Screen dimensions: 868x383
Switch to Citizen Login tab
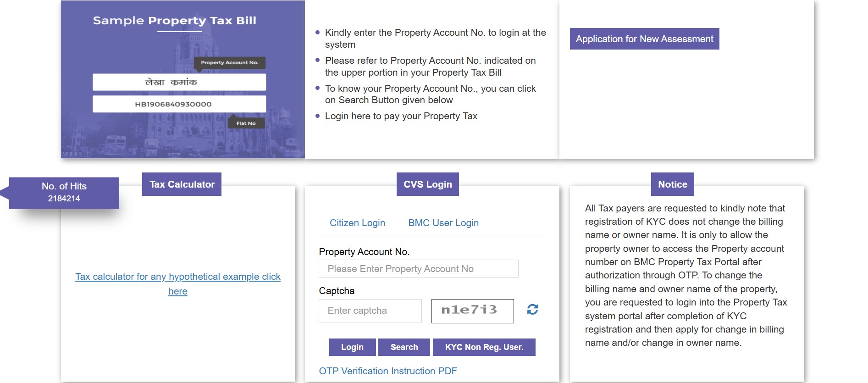click(x=357, y=223)
